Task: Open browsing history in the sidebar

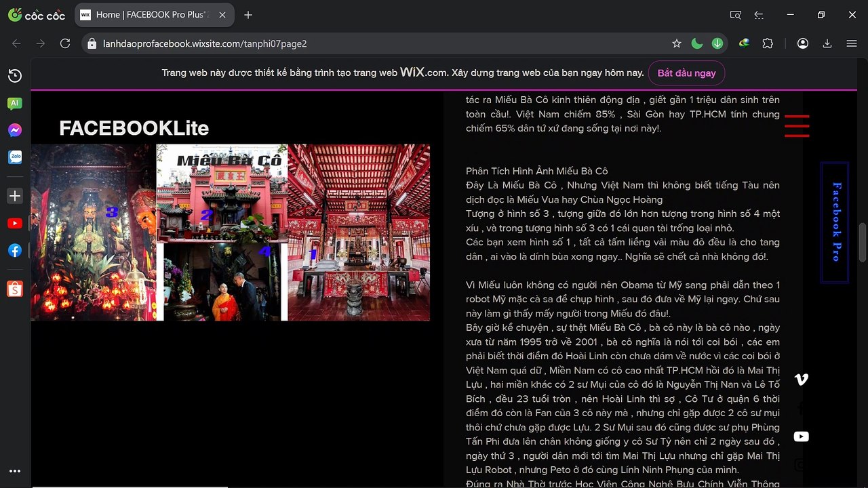Action: (x=15, y=76)
